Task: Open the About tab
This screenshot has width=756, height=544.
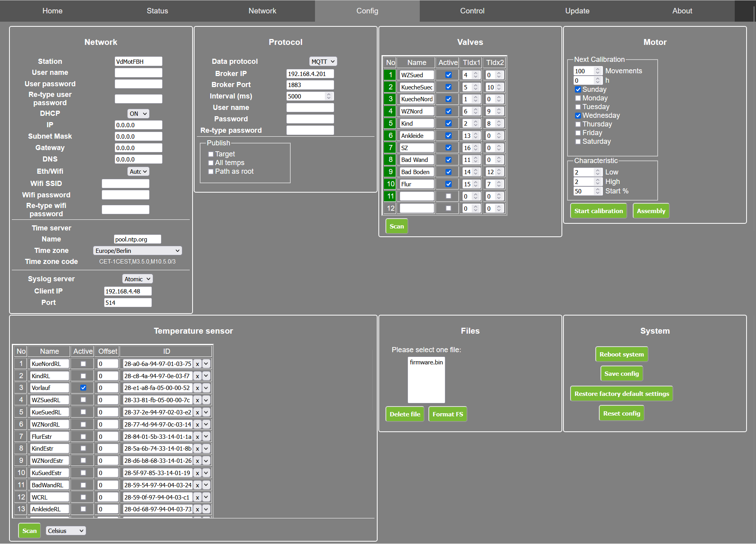Action: coord(682,11)
